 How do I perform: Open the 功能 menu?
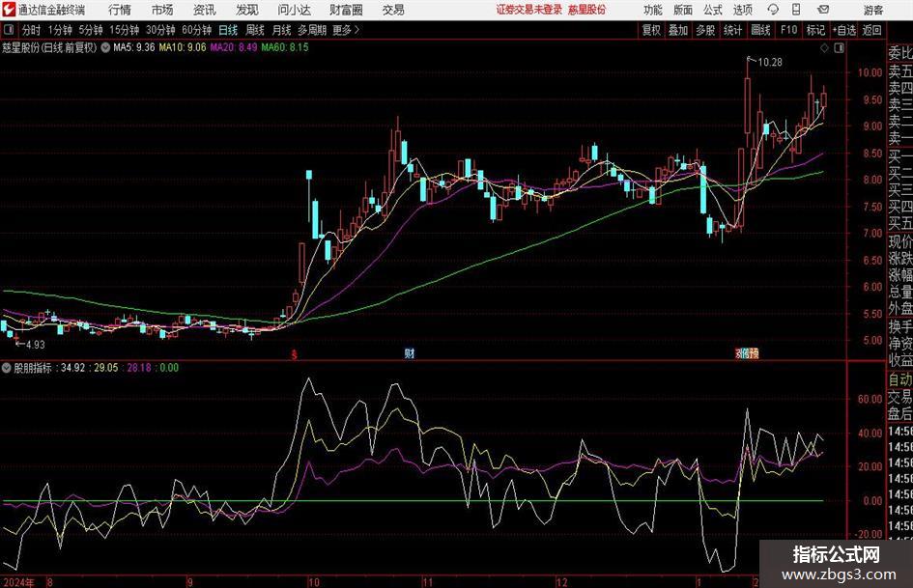653,10
